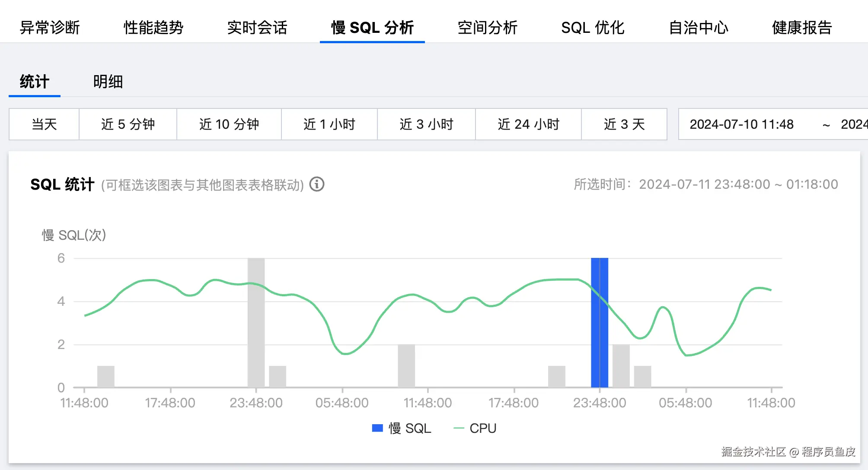This screenshot has height=470, width=868.
Task: Open the 自治中心 tab
Action: click(x=698, y=27)
